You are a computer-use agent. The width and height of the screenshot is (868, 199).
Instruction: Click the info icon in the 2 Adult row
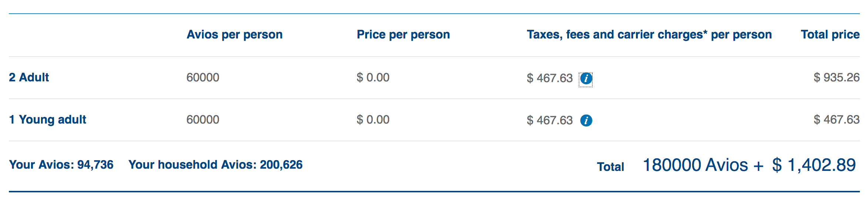tap(586, 78)
